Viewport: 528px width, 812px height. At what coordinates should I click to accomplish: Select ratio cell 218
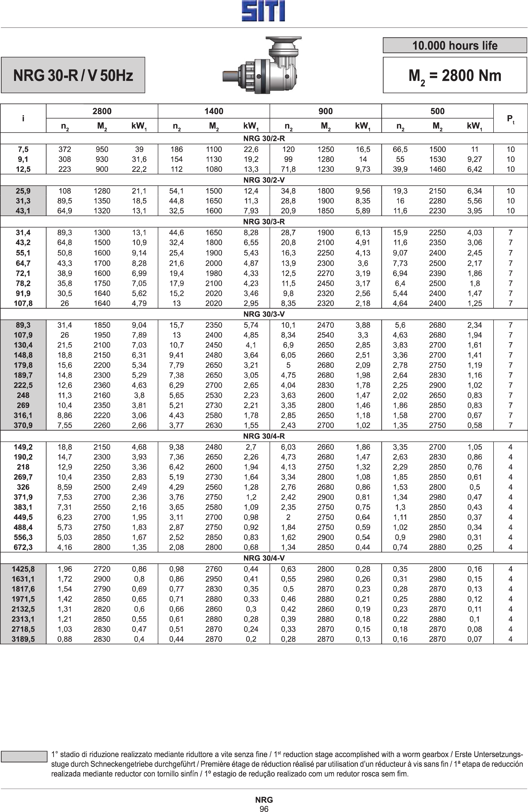tap(23, 467)
